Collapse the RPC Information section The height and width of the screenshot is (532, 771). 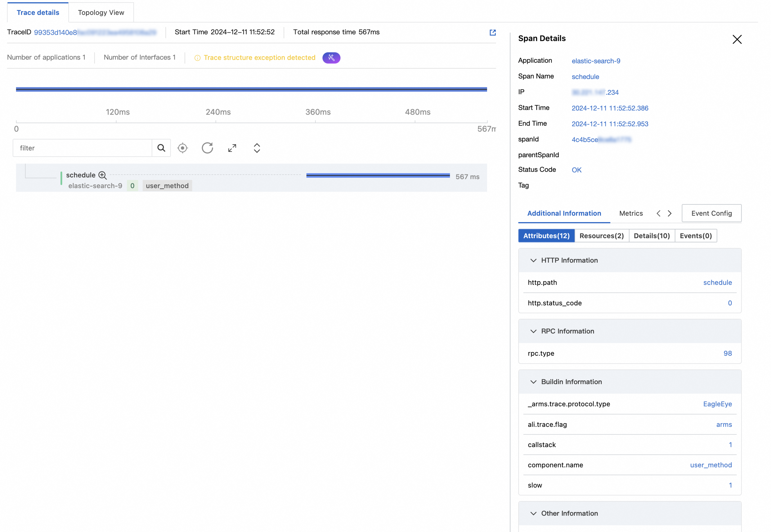pyautogui.click(x=533, y=331)
